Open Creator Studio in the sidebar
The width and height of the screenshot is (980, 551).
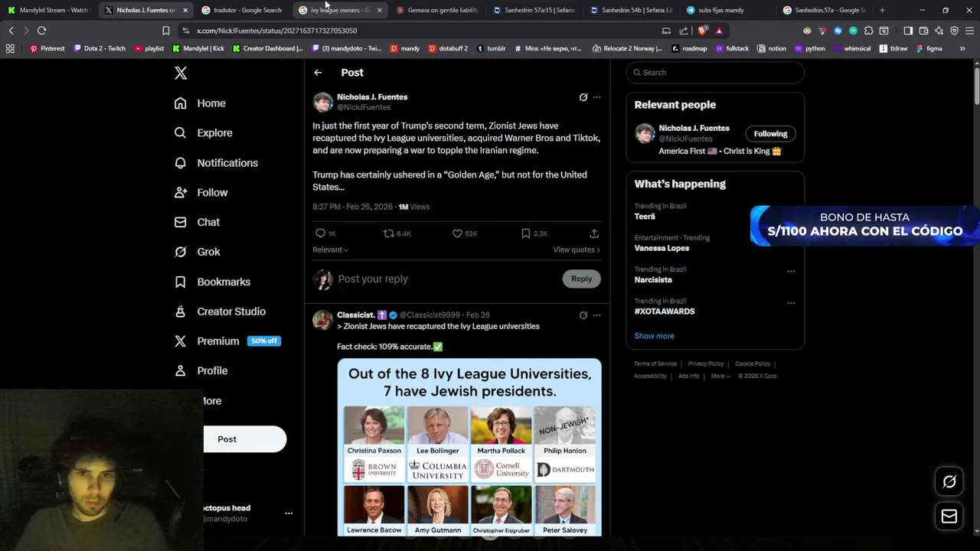(x=220, y=311)
